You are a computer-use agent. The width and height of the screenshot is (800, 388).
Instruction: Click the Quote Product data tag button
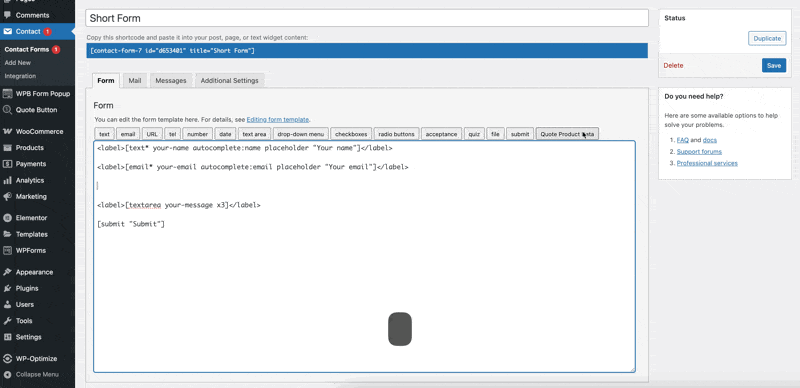coord(567,134)
